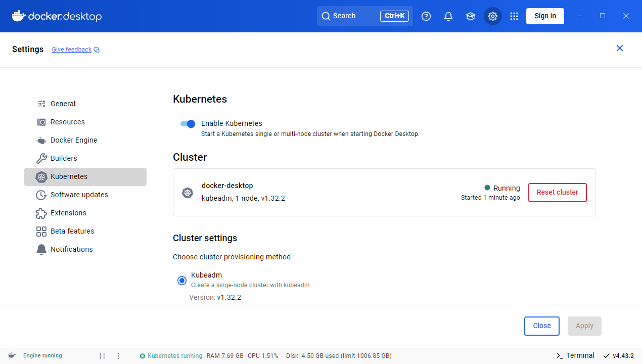Click the docker-desktop cluster Kubernetes icon
This screenshot has height=364, width=642.
[188, 193]
